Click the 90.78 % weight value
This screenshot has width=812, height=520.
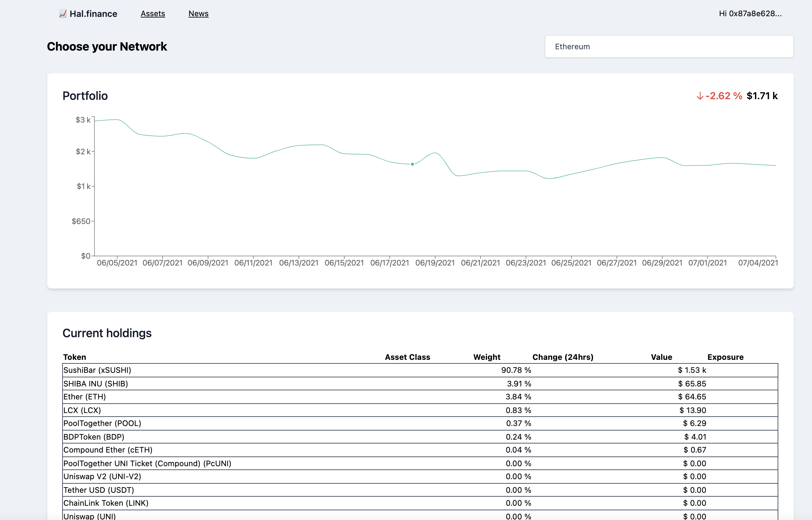[516, 370]
